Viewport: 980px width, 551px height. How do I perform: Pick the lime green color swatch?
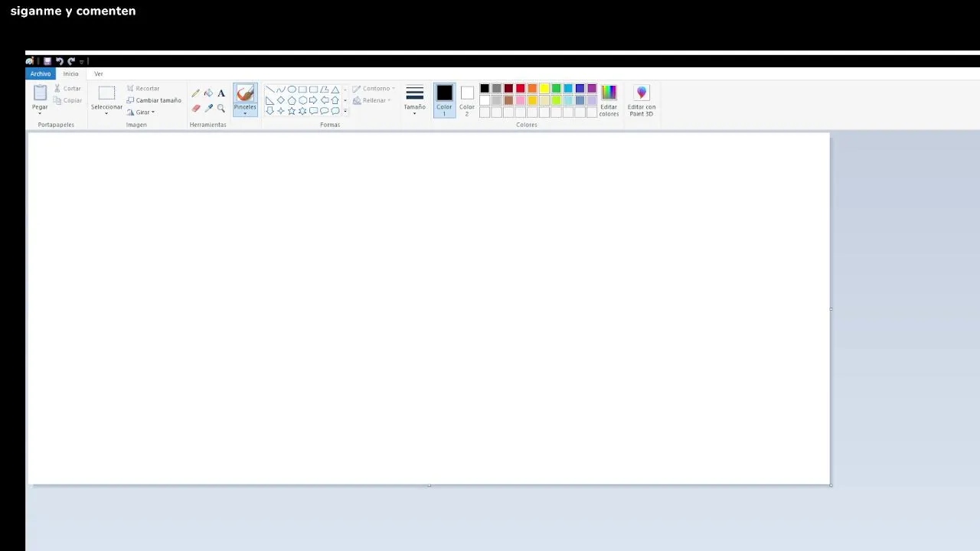[x=557, y=100]
